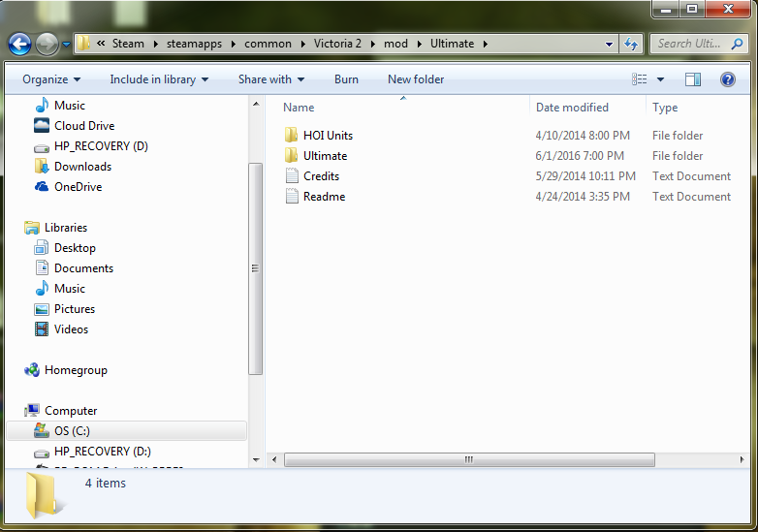The height and width of the screenshot is (532, 758).
Task: Expand breadcrumb arrow after Steam
Action: [x=156, y=44]
